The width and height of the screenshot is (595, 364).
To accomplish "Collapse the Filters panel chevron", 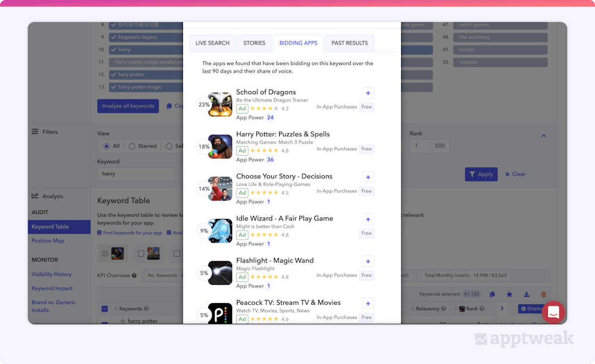I will 543,136.
